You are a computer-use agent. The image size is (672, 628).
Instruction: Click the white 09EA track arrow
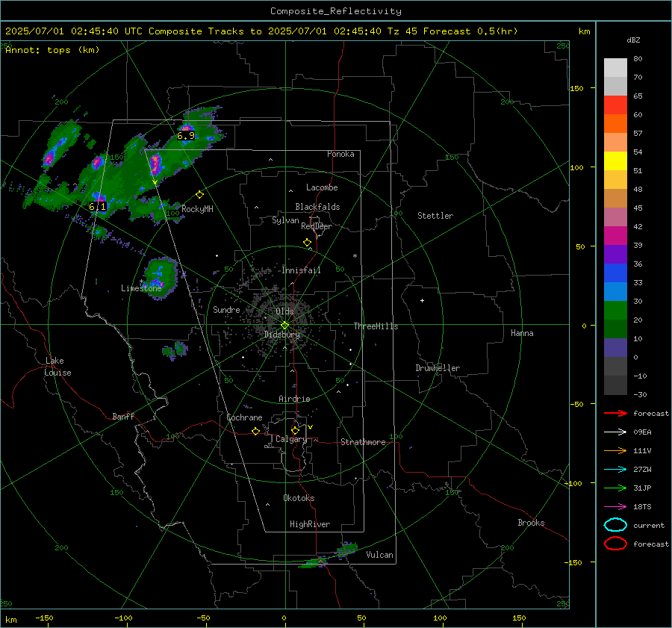pos(615,432)
